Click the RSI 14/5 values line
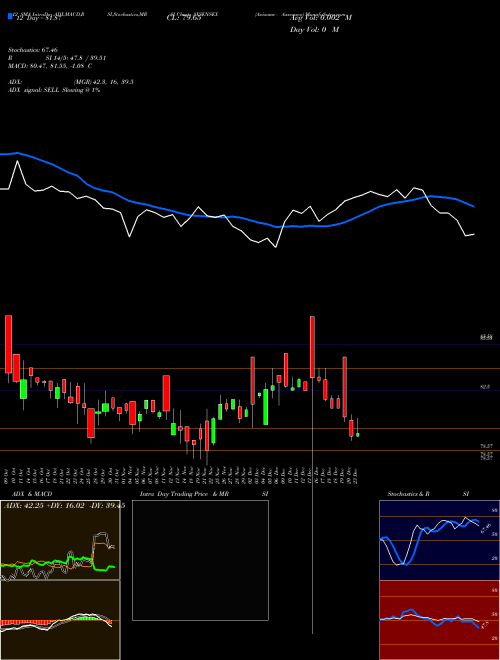The height and width of the screenshot is (660, 500). click(x=57, y=58)
